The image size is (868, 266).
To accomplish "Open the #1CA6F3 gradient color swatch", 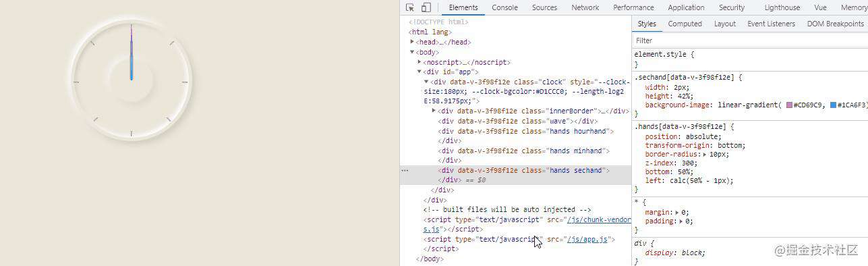I will tap(833, 105).
